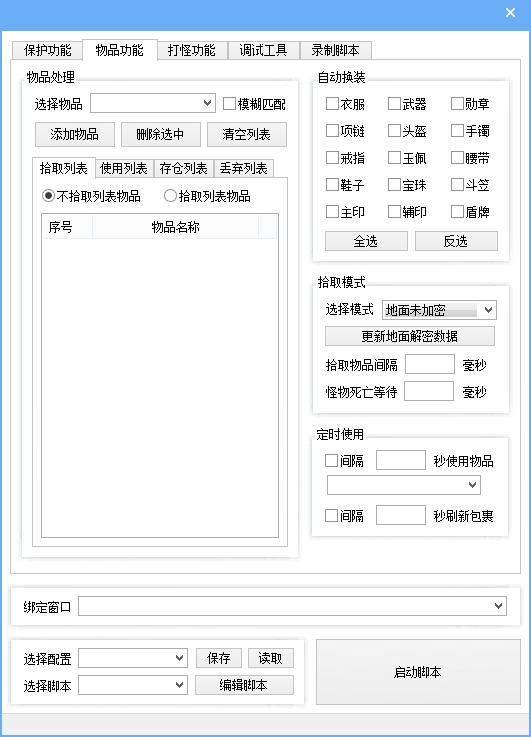Click the 添加物品 button
Screen dimensions: 531x737
[x=75, y=134]
